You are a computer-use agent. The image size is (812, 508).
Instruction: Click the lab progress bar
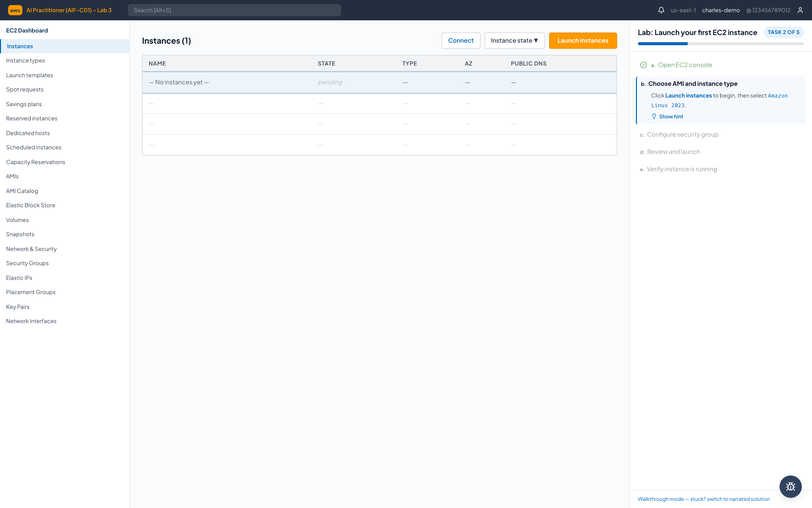point(721,44)
